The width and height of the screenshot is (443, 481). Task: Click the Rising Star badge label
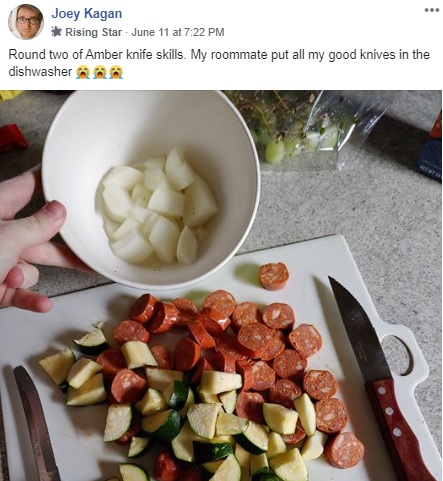[93, 32]
